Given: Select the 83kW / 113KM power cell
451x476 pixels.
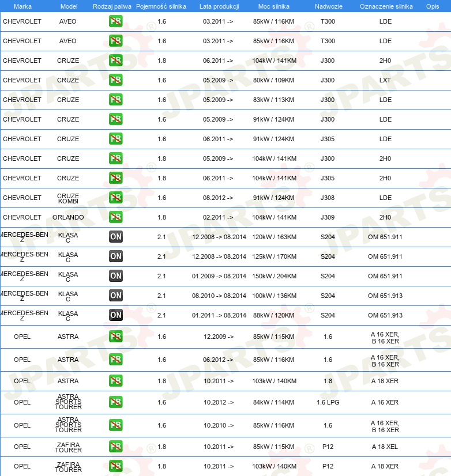Looking at the screenshot, I should coord(273,100).
